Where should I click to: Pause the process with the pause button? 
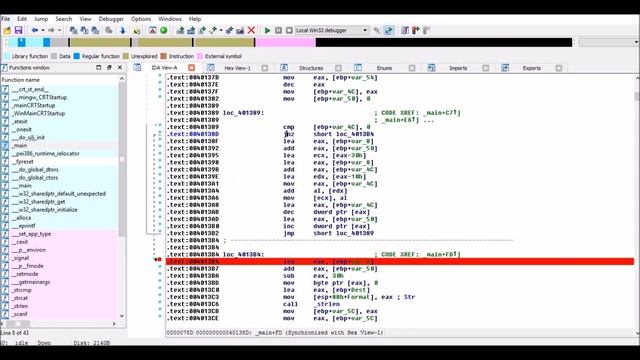tap(278, 30)
